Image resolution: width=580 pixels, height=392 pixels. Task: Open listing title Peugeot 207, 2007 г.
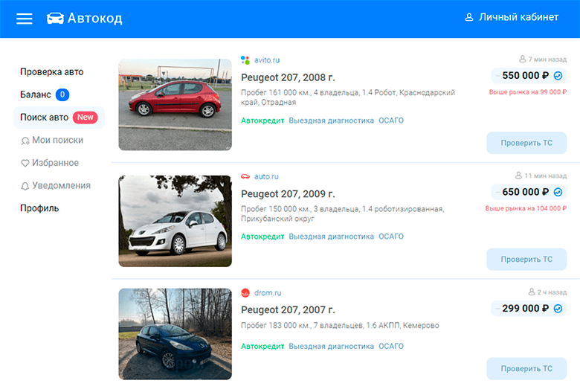288,310
